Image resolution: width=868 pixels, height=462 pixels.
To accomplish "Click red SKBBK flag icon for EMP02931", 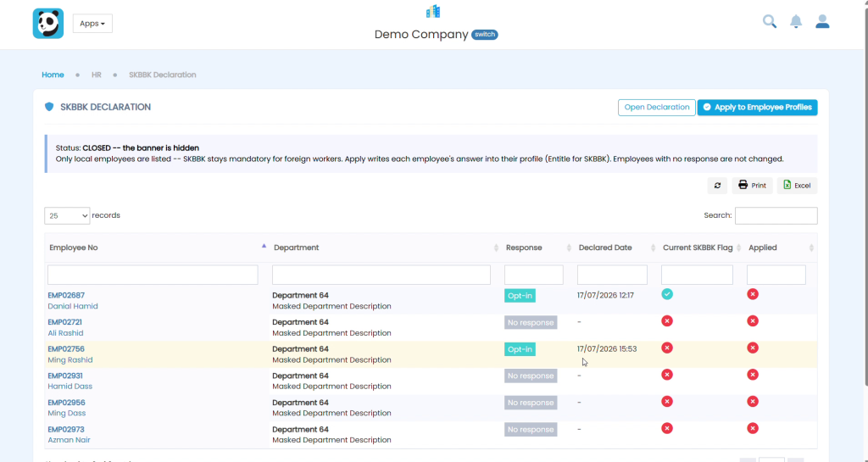I will coord(667,375).
